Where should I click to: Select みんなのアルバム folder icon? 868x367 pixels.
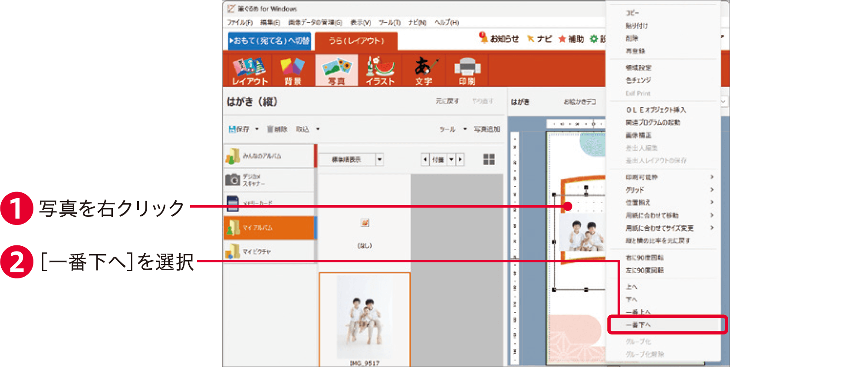point(233,156)
